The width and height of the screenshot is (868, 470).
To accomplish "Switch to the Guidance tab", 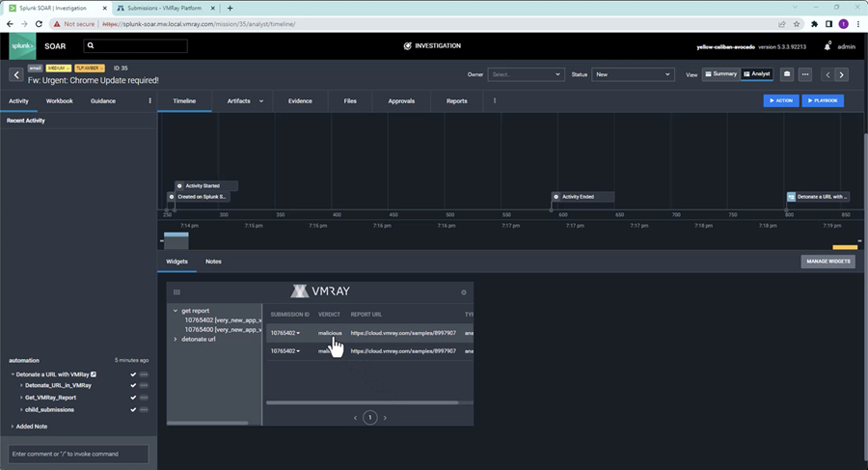I will click(103, 101).
